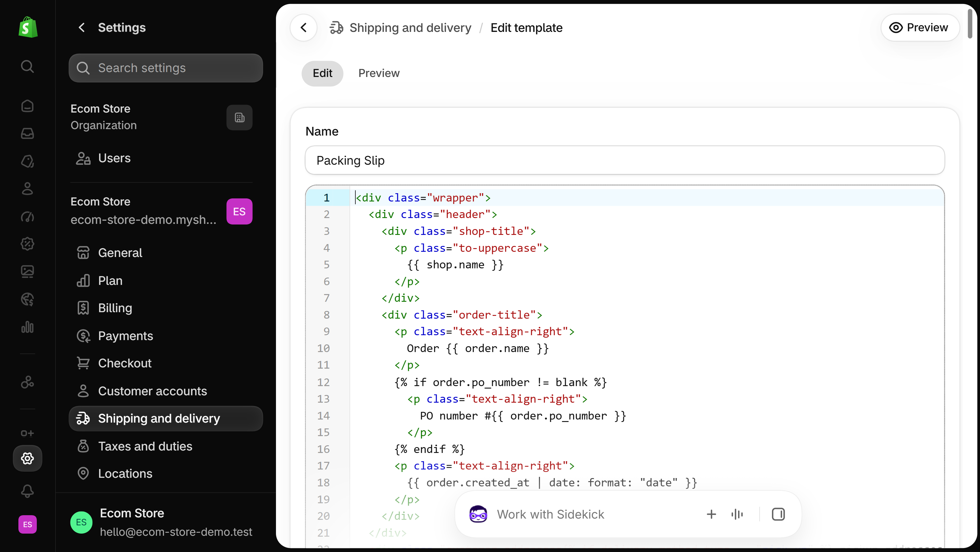Viewport: 980px width, 552px height.
Task: Open Locations settings
Action: click(x=166, y=473)
